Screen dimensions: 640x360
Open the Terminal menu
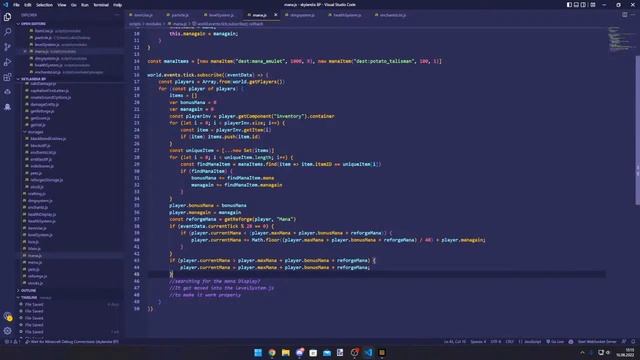101,5
